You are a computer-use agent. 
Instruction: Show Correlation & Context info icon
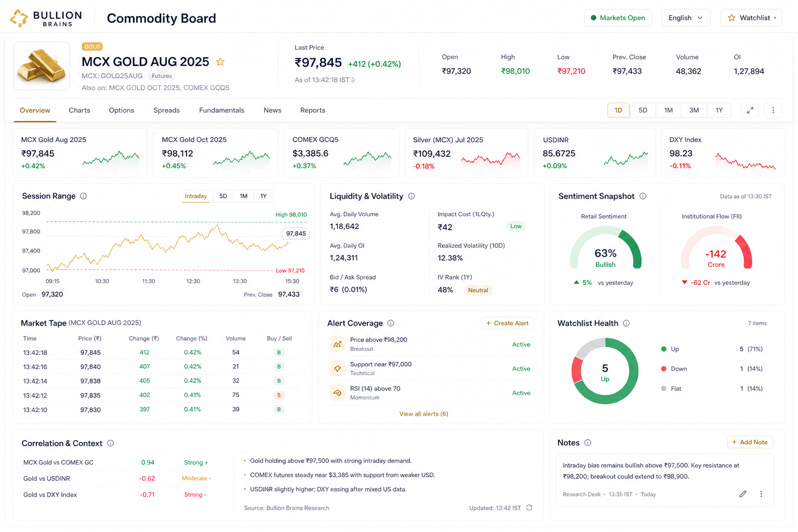110,443
